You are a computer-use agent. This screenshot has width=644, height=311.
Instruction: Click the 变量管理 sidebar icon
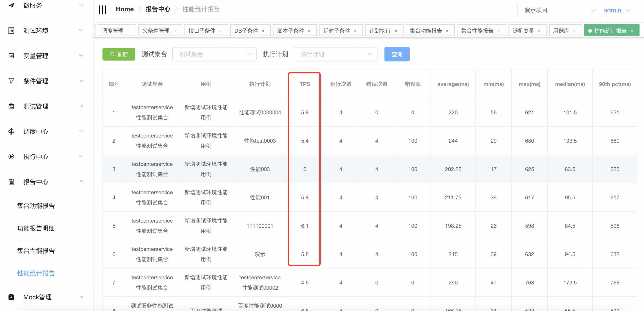11,56
